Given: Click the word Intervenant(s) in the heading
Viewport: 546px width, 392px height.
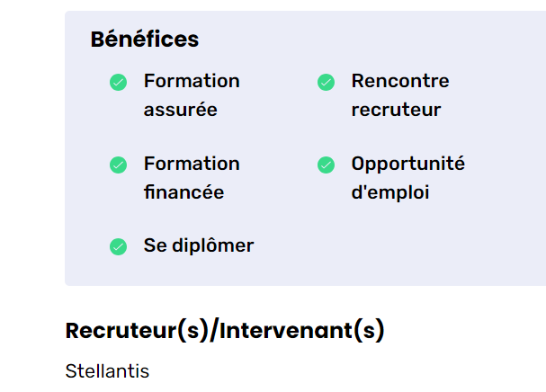Looking at the screenshot, I should 302,330.
